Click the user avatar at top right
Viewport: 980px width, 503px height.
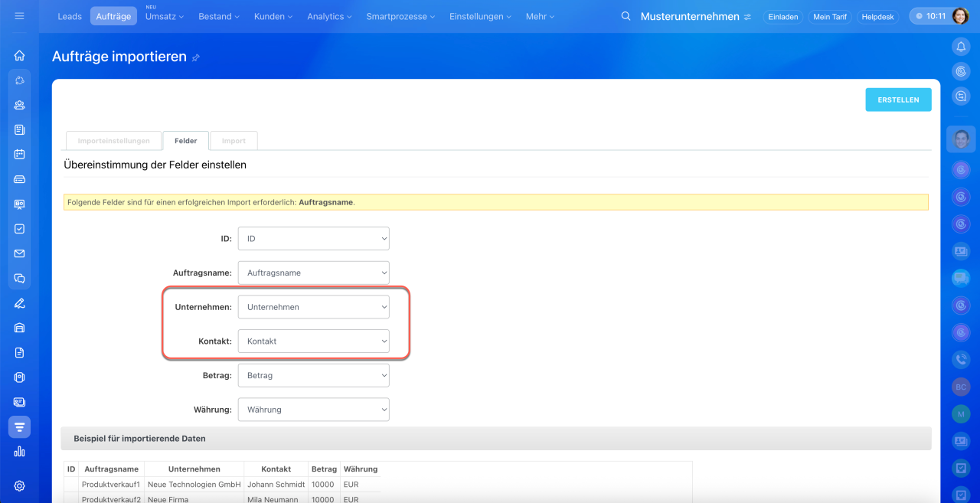(960, 16)
